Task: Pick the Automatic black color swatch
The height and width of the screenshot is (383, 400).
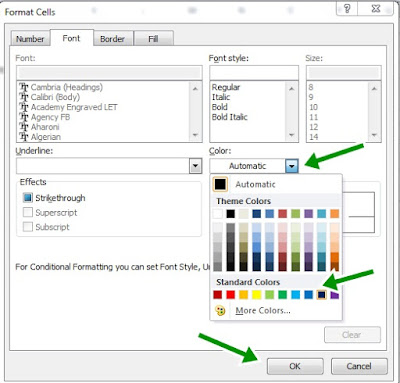Action: [220, 184]
